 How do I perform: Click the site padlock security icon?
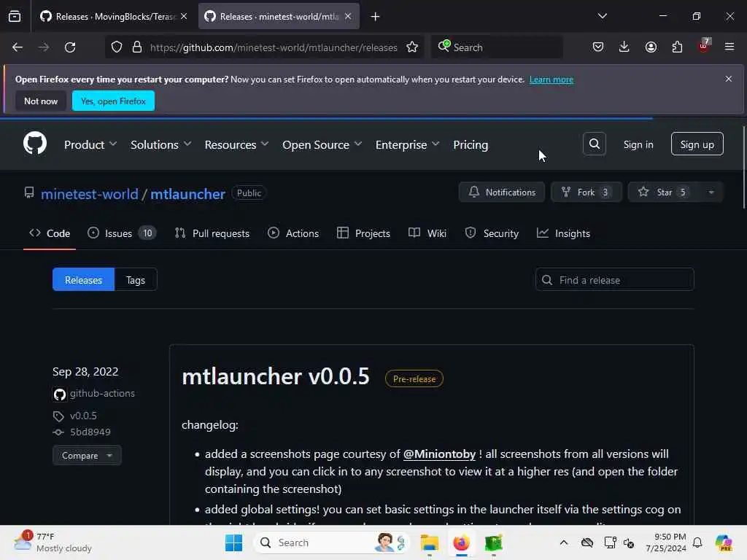pyautogui.click(x=137, y=47)
